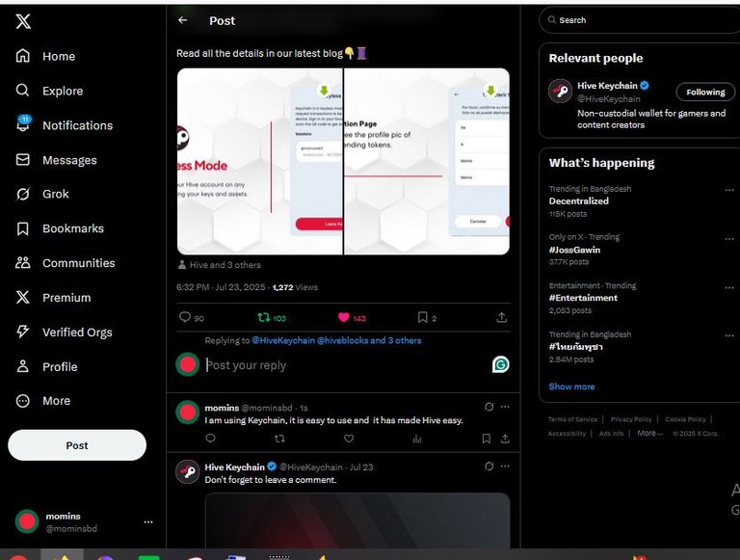This screenshot has height=560, width=740.
Task: Click the white Post button in sidebar
Action: [x=77, y=445]
